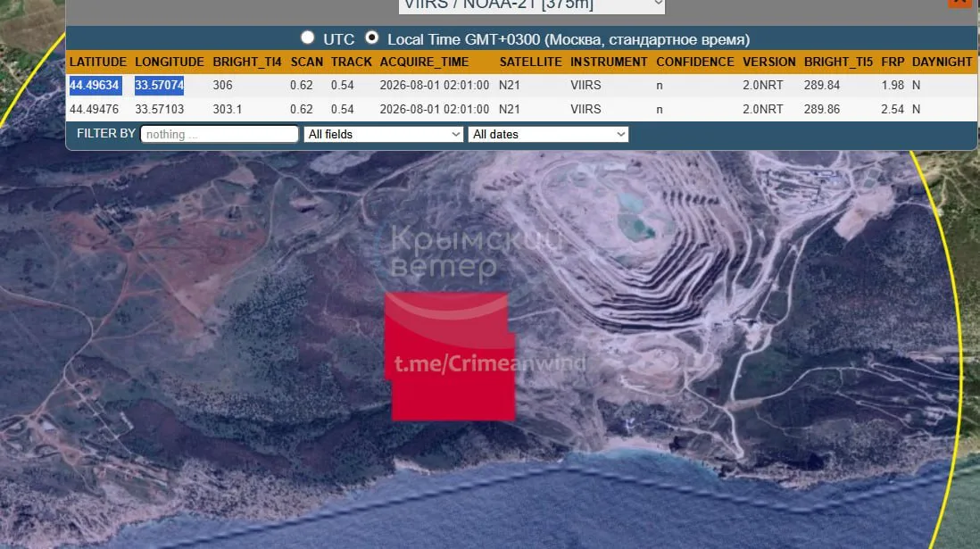Image resolution: width=980 pixels, height=549 pixels.
Task: Click the t.me/Crimeanwind watermark link
Action: tap(491, 363)
